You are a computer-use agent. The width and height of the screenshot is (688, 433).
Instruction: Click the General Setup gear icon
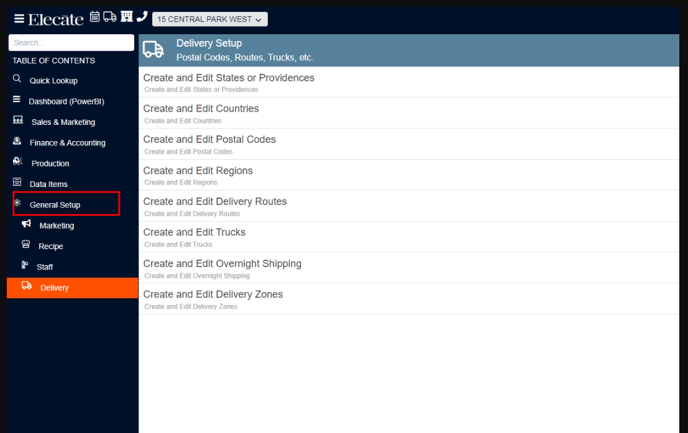(x=18, y=203)
